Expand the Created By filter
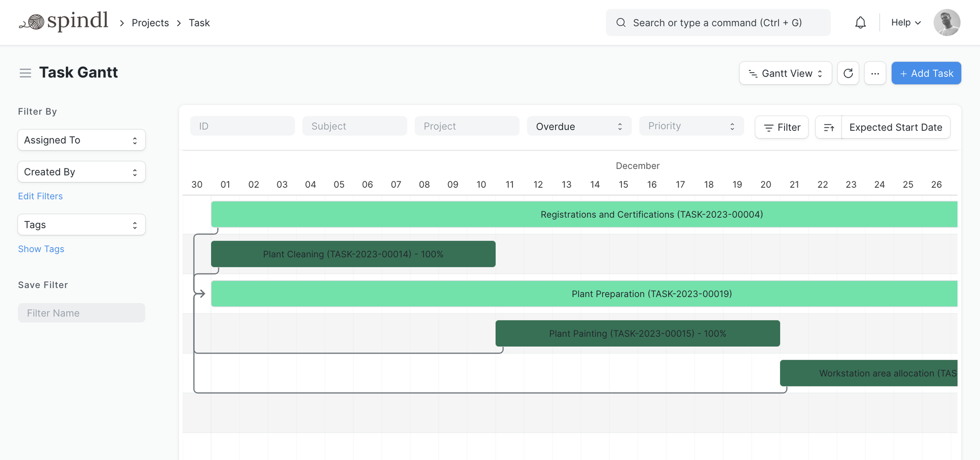This screenshot has width=980, height=460. pos(82,172)
